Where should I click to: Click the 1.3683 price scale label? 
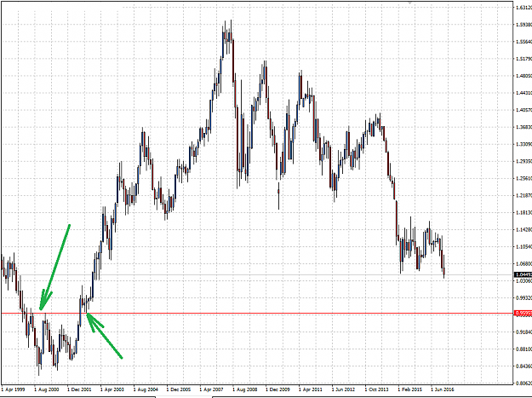(x=523, y=127)
